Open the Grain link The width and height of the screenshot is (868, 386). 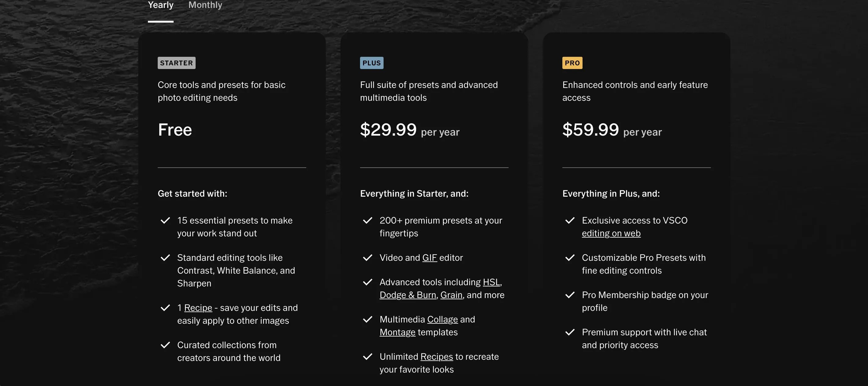click(451, 295)
